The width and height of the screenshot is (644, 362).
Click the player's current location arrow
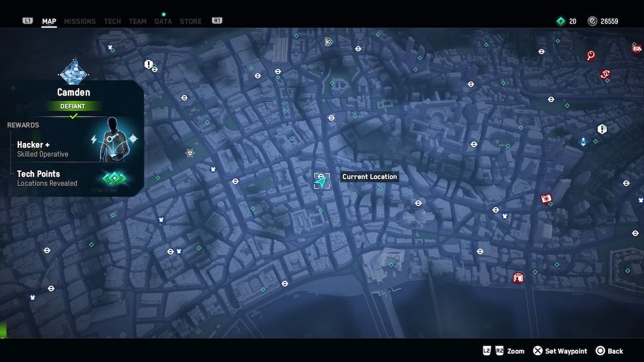point(321,181)
